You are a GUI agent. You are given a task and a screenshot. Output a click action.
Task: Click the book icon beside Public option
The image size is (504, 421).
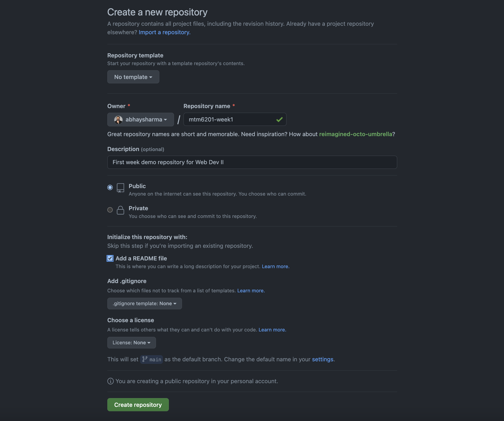[x=120, y=188]
